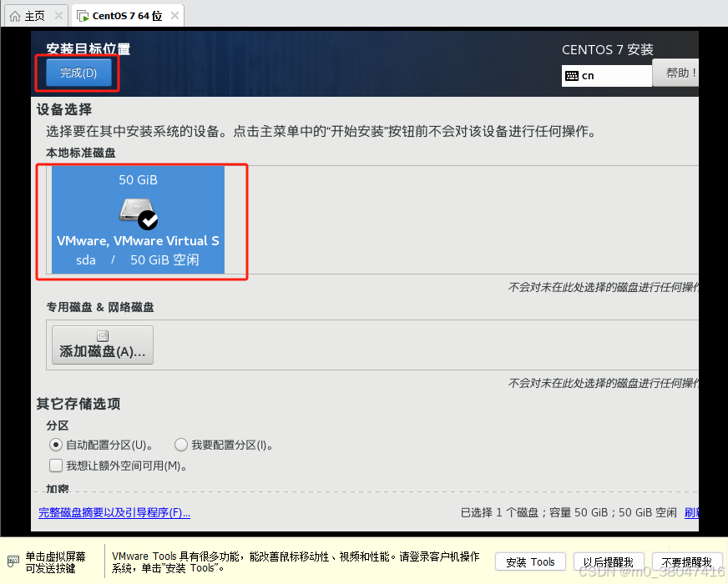Click 安装 Tools button
The width and height of the screenshot is (728, 584).
(530, 562)
